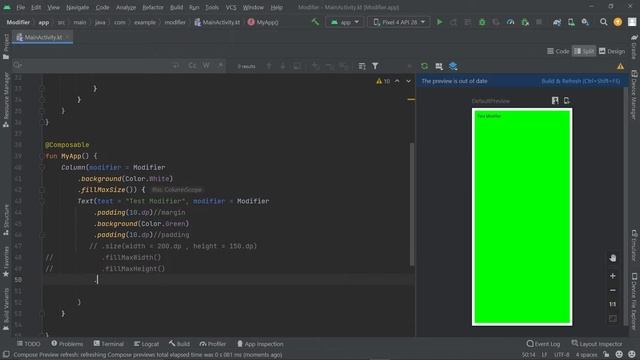The height and width of the screenshot is (360, 640).
Task: Click the green DefaultPreview phone thumbnail
Action: [x=522, y=217]
